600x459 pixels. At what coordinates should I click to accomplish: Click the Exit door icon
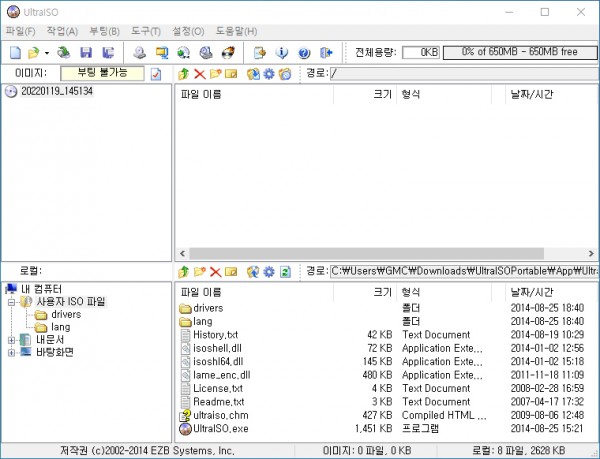point(326,52)
